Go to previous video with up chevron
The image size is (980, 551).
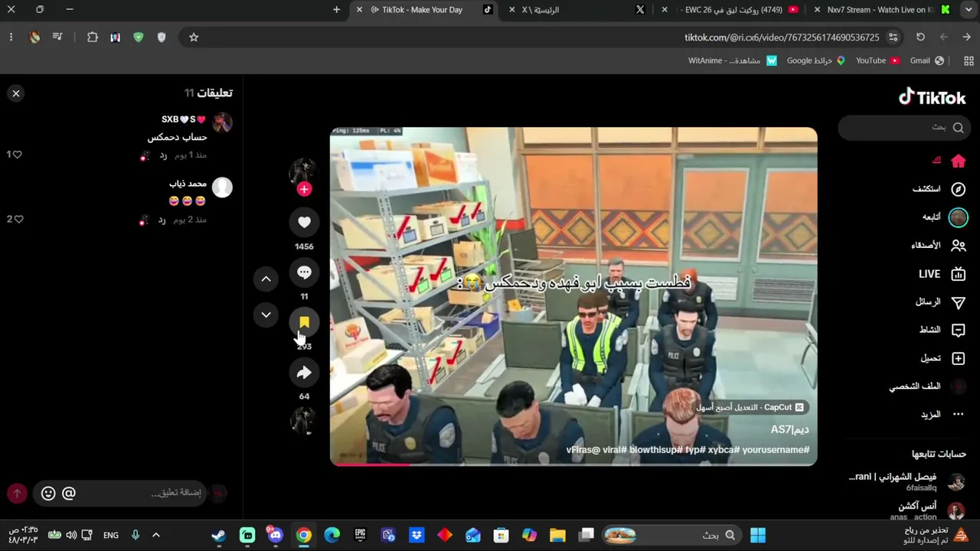coord(266,279)
